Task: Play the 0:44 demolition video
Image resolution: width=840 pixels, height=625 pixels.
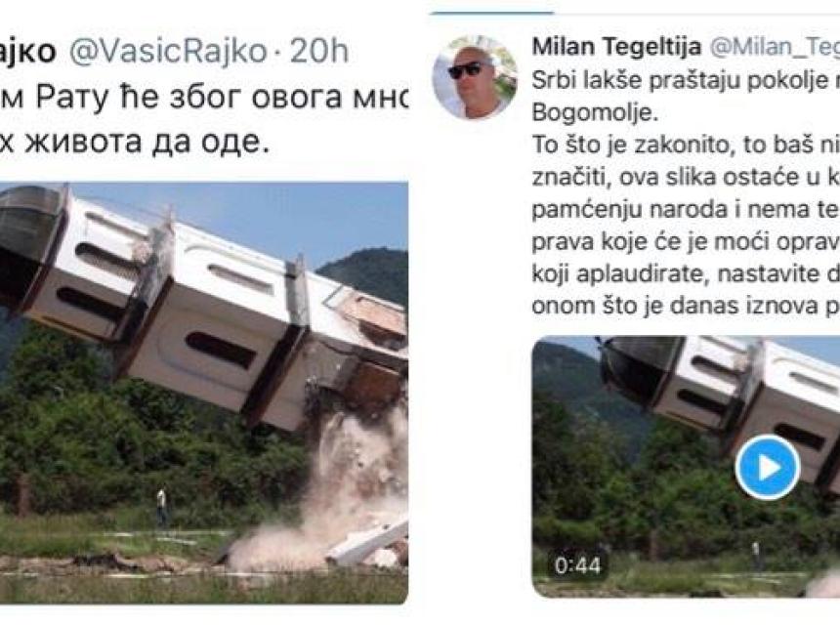Action: click(x=768, y=468)
